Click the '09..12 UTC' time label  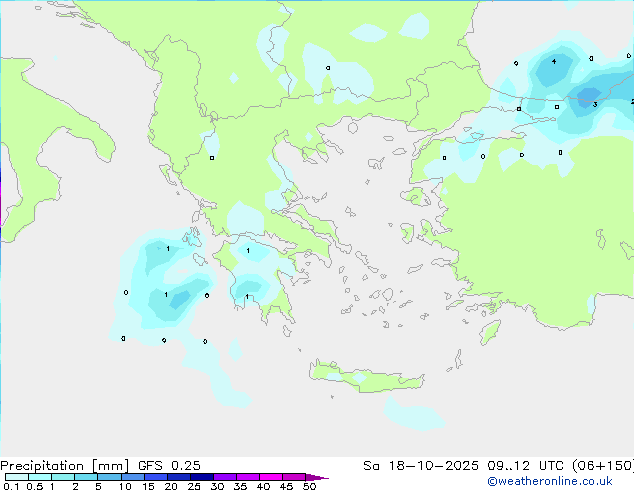pyautogui.click(x=526, y=466)
